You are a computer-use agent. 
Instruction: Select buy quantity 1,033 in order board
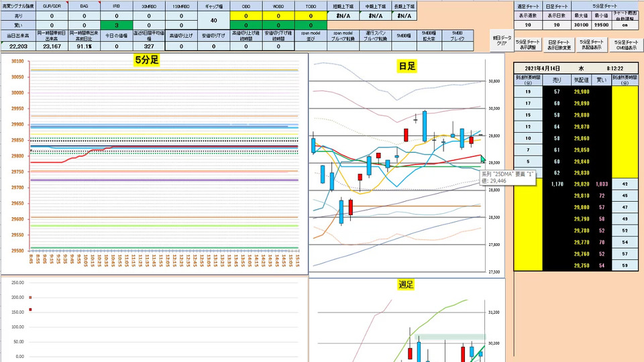point(601,184)
